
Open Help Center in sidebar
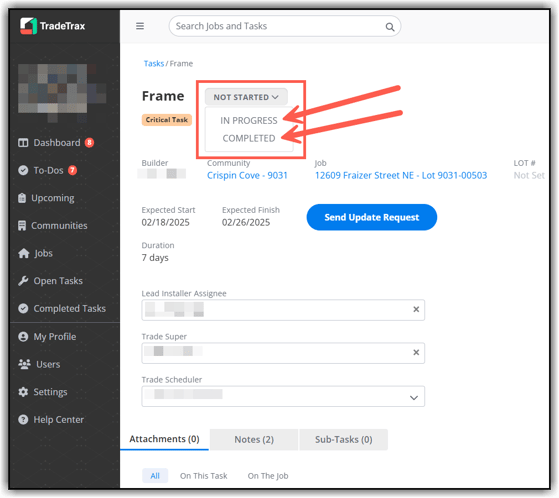click(x=59, y=420)
